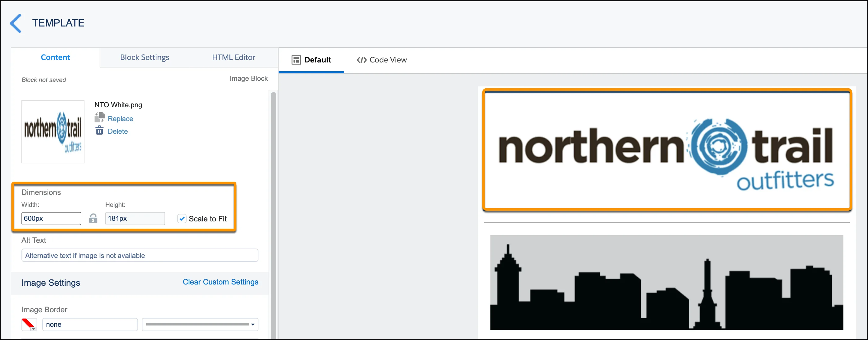This screenshot has width=868, height=340.
Task: Open the Image Border color swatch
Action: click(29, 325)
